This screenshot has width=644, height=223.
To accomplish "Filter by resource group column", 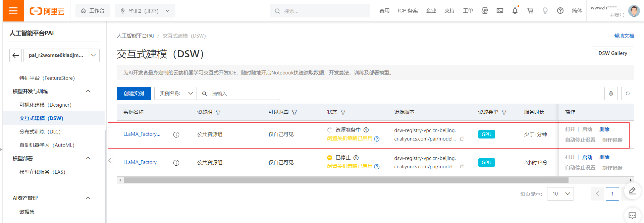I will (218, 112).
